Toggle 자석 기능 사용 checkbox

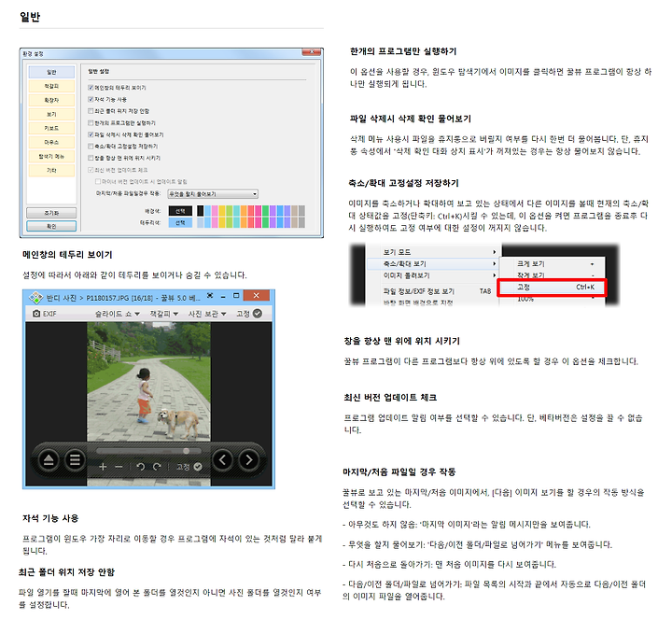pyautogui.click(x=91, y=99)
